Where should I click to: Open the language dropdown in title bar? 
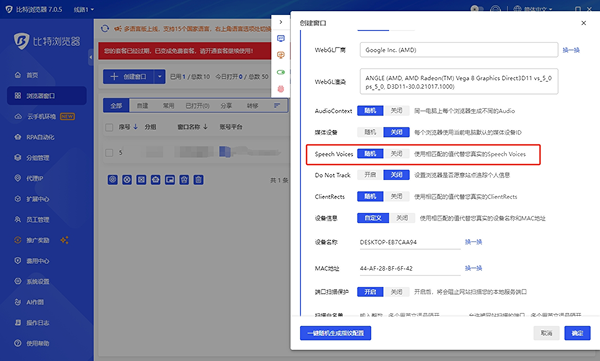coord(533,8)
